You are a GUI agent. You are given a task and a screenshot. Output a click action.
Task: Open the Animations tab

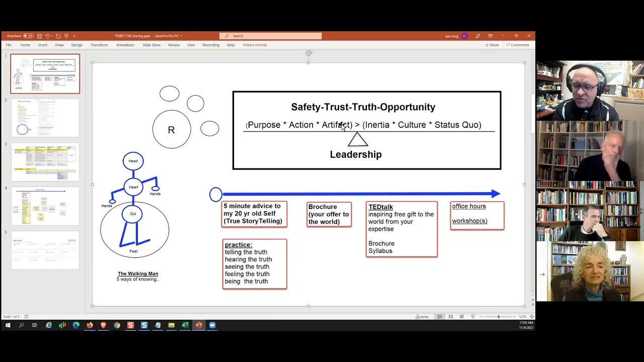pos(125,45)
